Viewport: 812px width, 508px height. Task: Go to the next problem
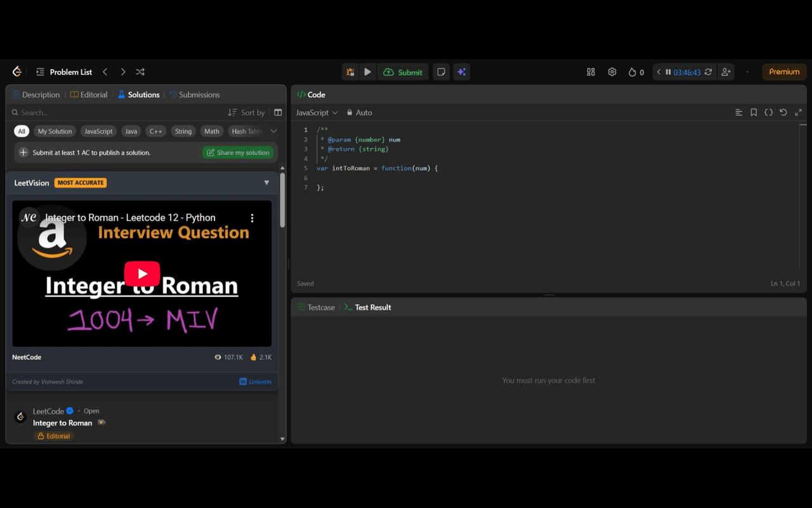coord(123,72)
